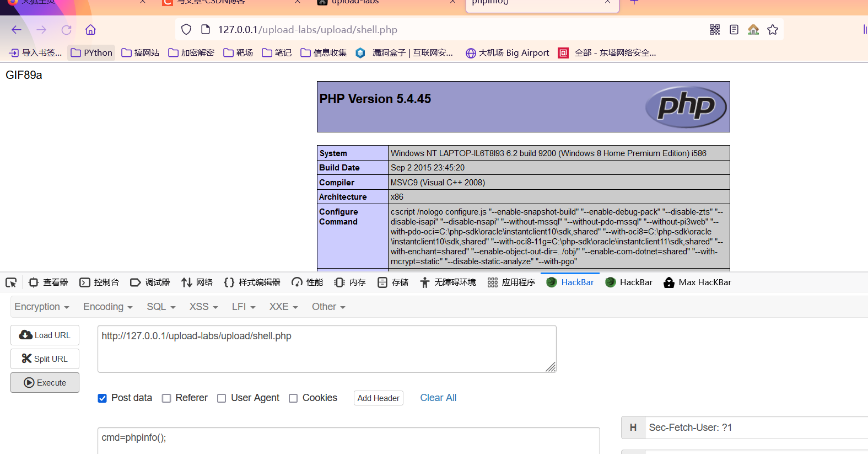The width and height of the screenshot is (868, 454).
Task: Open the 全部 - 东塔网络安全 bookmark
Action: point(607,53)
